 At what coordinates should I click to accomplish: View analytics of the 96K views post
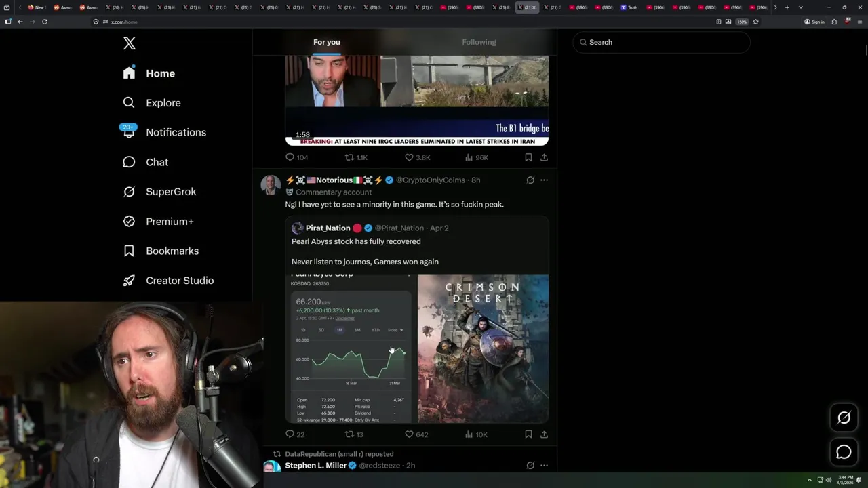click(x=476, y=157)
